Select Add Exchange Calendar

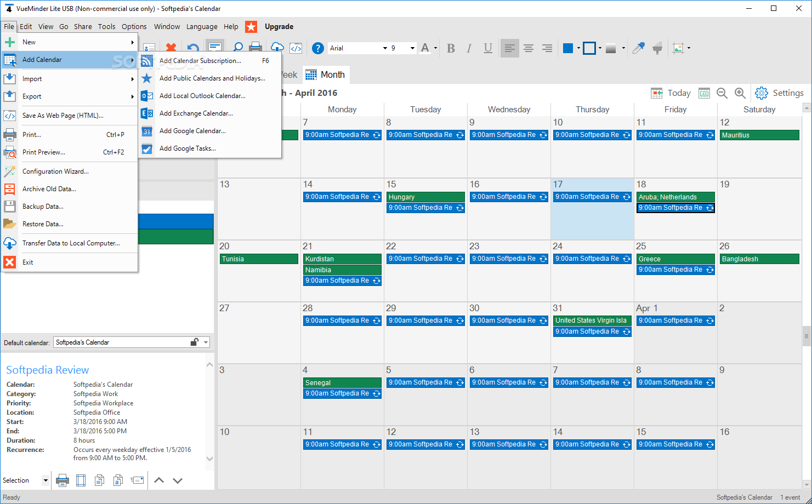[210, 113]
